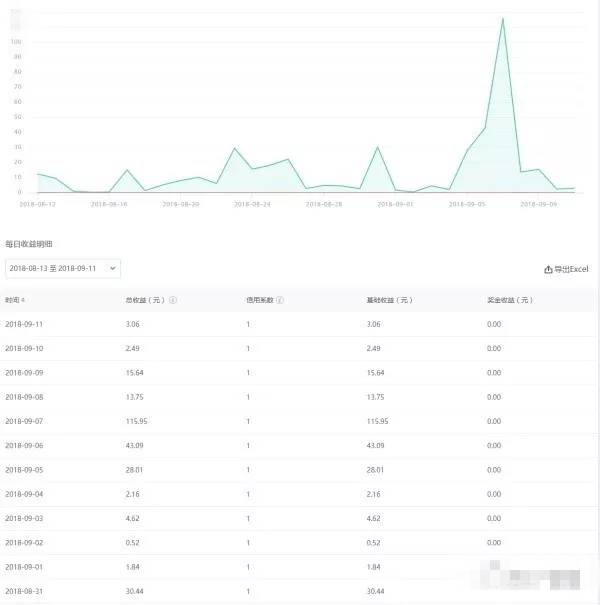Click the sort arrow beside 时间 header

(x=23, y=300)
